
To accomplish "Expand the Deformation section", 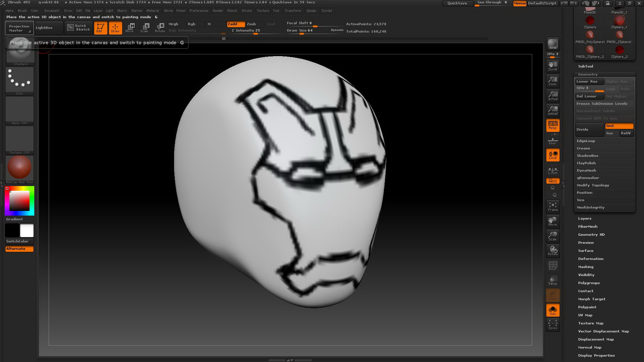I will (x=591, y=259).
